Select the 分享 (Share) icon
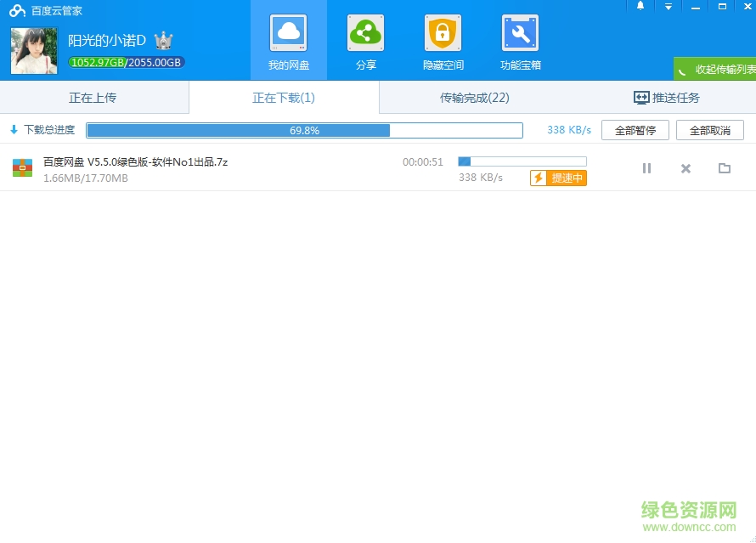 pyautogui.click(x=365, y=34)
